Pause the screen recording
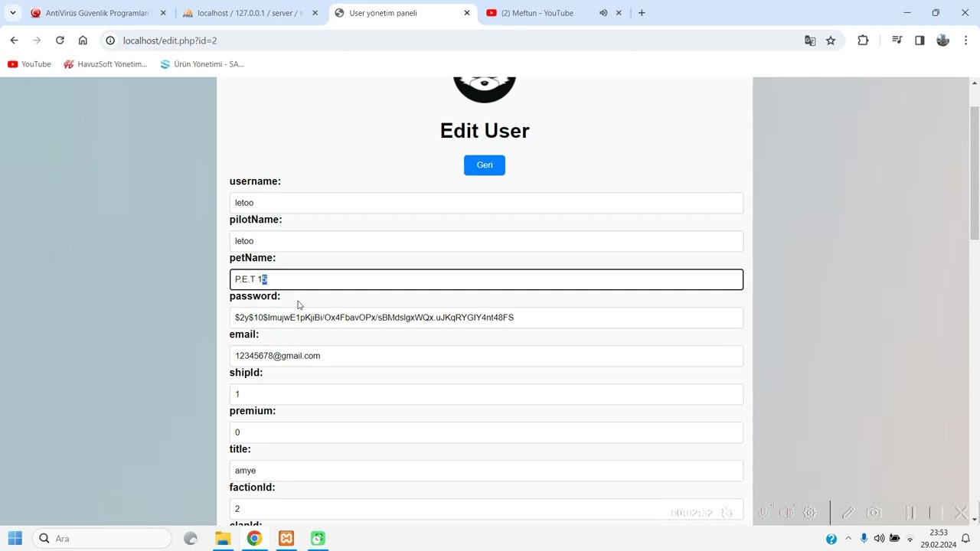This screenshot has height=551, width=980. coord(910,513)
